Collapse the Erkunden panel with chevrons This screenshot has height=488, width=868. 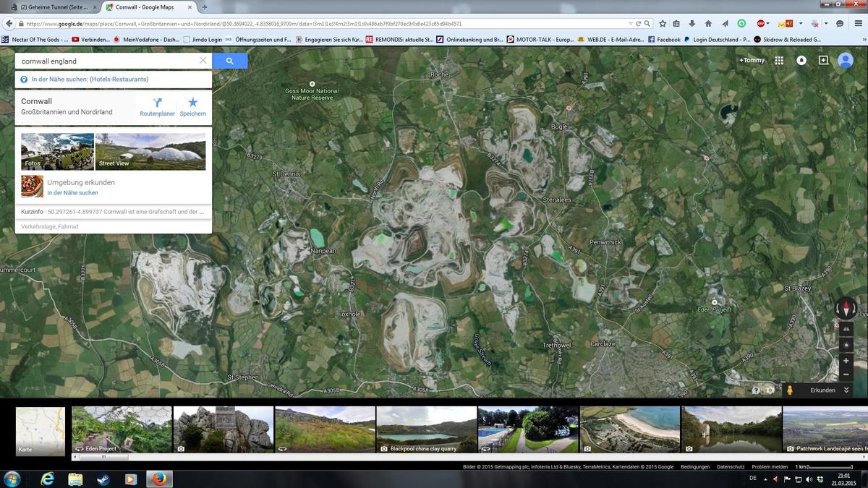pos(846,390)
